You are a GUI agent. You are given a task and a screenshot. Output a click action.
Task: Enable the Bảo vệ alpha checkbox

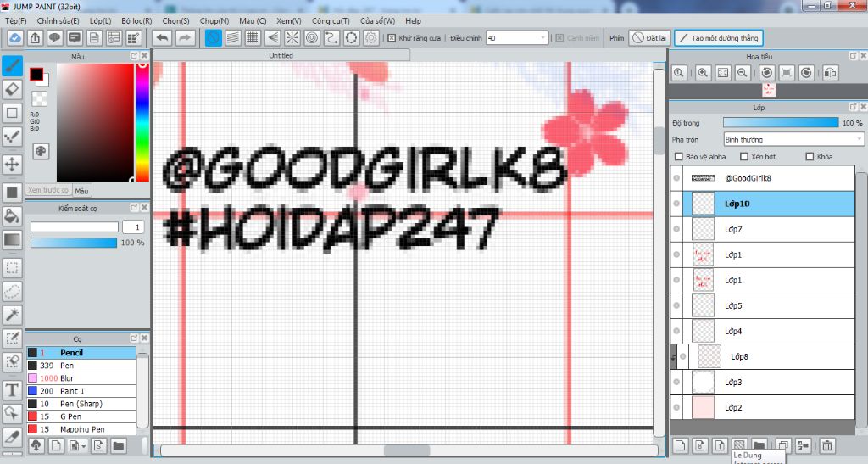pos(679,157)
